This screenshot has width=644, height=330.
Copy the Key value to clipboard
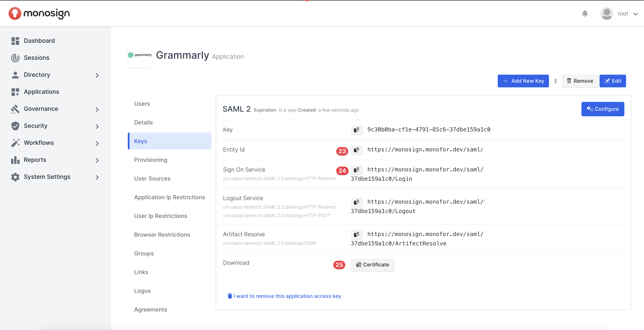point(356,129)
